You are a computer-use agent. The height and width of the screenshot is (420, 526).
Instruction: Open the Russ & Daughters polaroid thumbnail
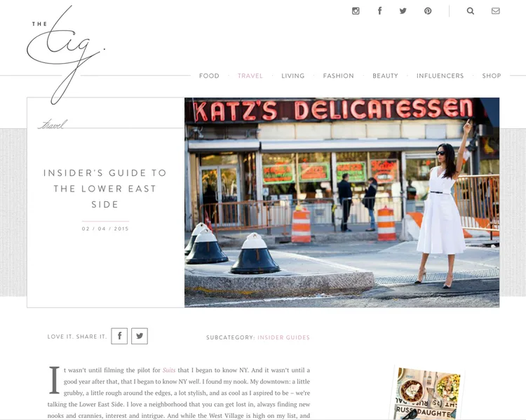click(428, 393)
